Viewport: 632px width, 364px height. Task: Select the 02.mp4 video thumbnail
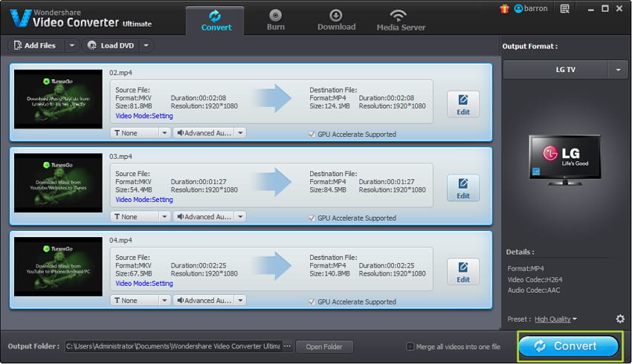[59, 99]
